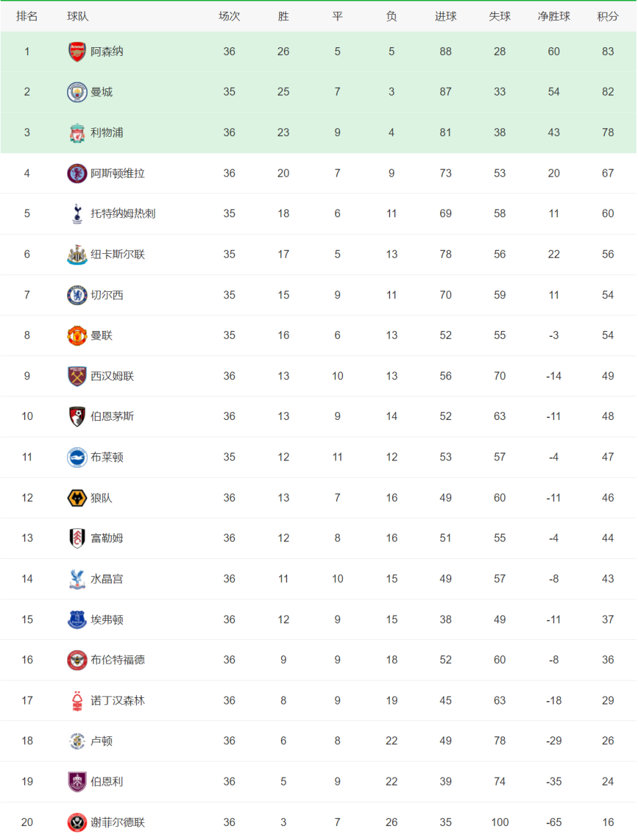638x840 pixels.
Task: Open the 西汉姆联 team link
Action: (112, 376)
